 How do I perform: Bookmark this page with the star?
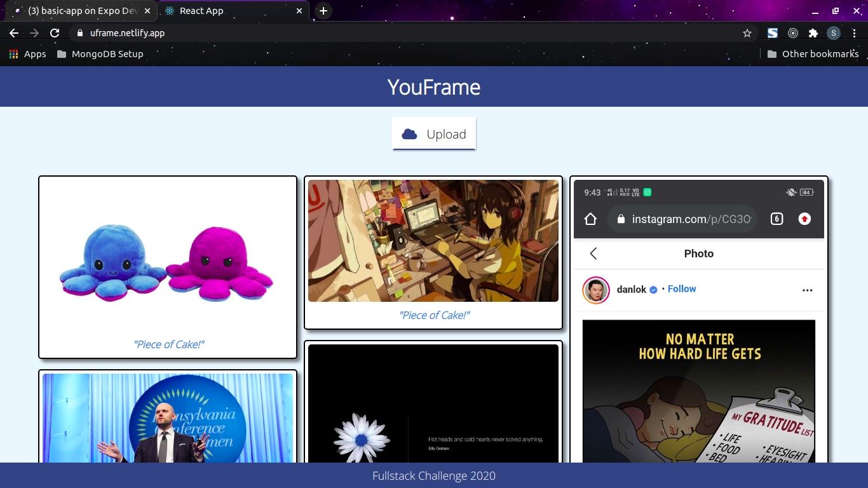(x=747, y=33)
